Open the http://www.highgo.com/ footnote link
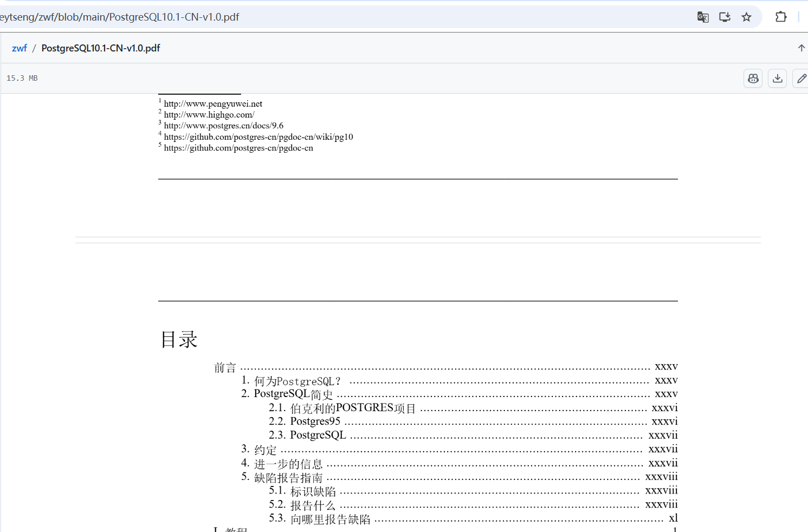Viewport: 808px width, 532px height. [209, 114]
